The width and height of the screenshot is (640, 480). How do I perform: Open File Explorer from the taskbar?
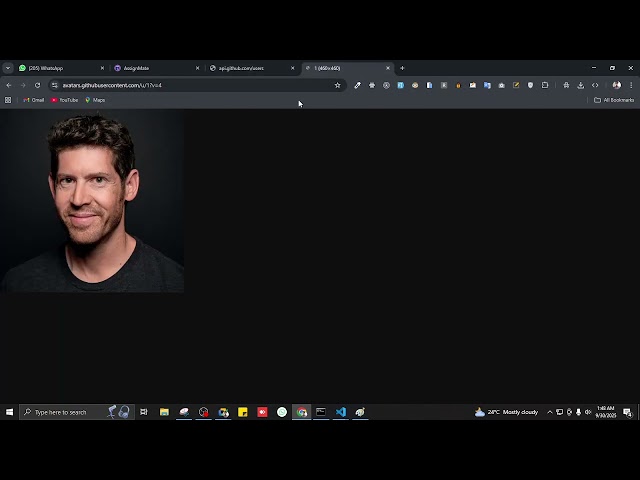pyautogui.click(x=164, y=412)
